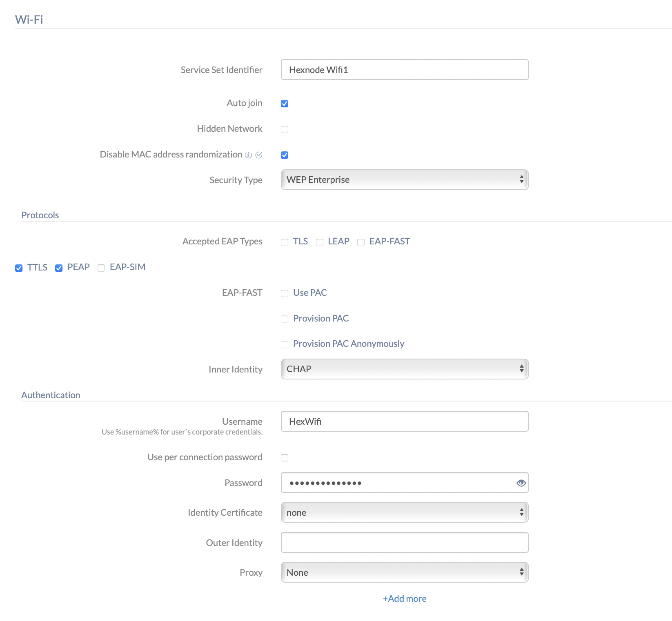Open the Identity Certificate dropdown

tap(405, 512)
